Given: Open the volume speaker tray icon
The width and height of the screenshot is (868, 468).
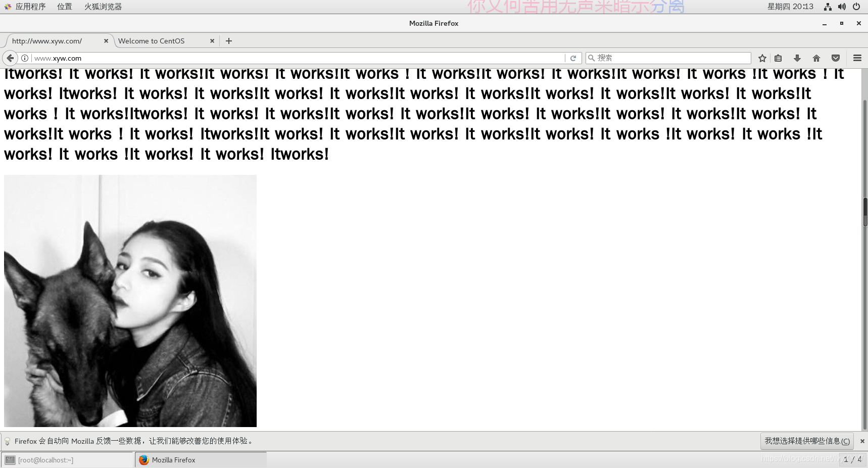Looking at the screenshot, I should click(x=842, y=7).
